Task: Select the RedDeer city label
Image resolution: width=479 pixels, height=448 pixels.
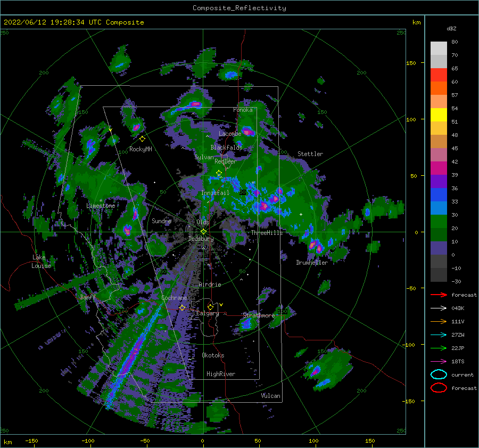Action: point(226,161)
